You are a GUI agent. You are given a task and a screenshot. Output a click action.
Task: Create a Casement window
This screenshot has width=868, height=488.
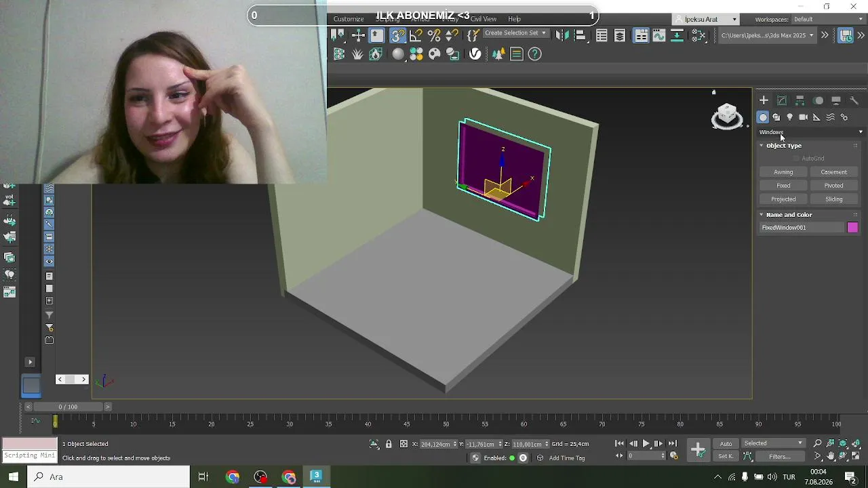pyautogui.click(x=834, y=172)
